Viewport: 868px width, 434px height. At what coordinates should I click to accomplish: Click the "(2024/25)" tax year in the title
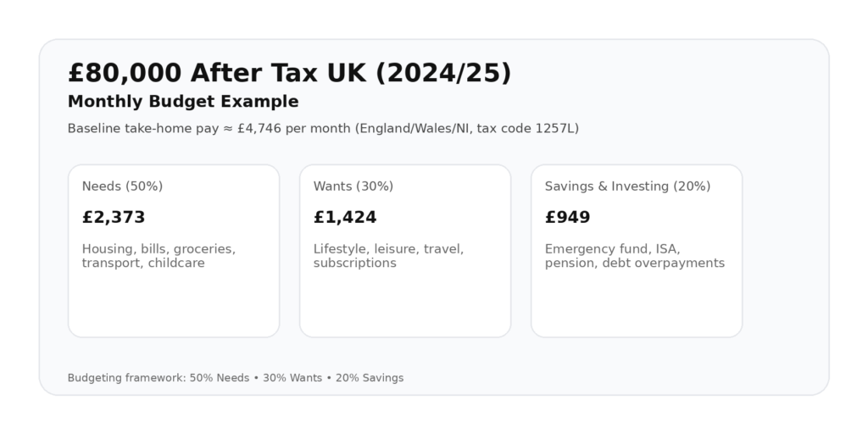pyautogui.click(x=443, y=73)
